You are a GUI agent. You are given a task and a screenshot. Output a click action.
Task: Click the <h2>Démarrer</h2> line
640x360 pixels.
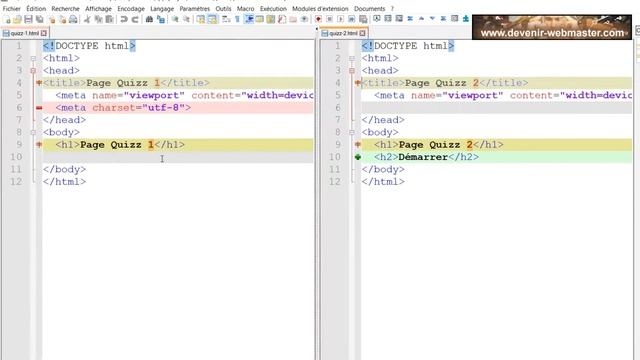point(496,157)
